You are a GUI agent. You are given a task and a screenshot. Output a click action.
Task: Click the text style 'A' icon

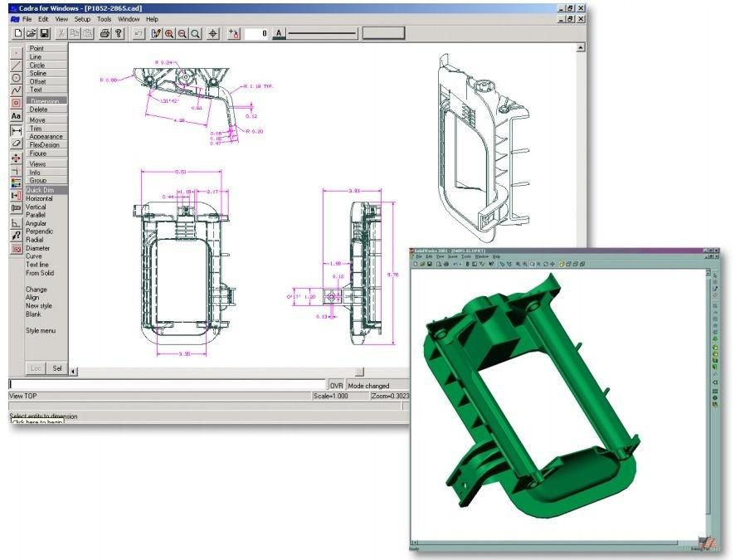[x=279, y=33]
